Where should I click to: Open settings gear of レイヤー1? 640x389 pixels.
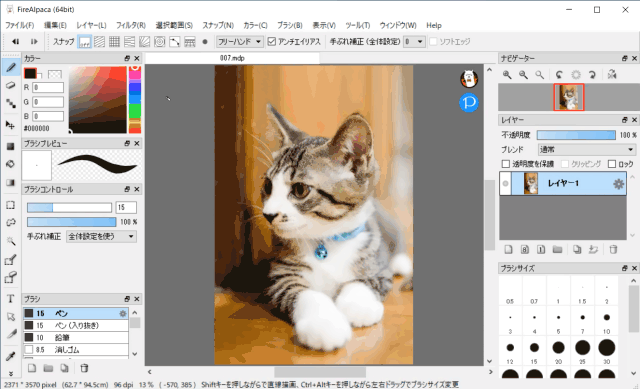pos(618,184)
